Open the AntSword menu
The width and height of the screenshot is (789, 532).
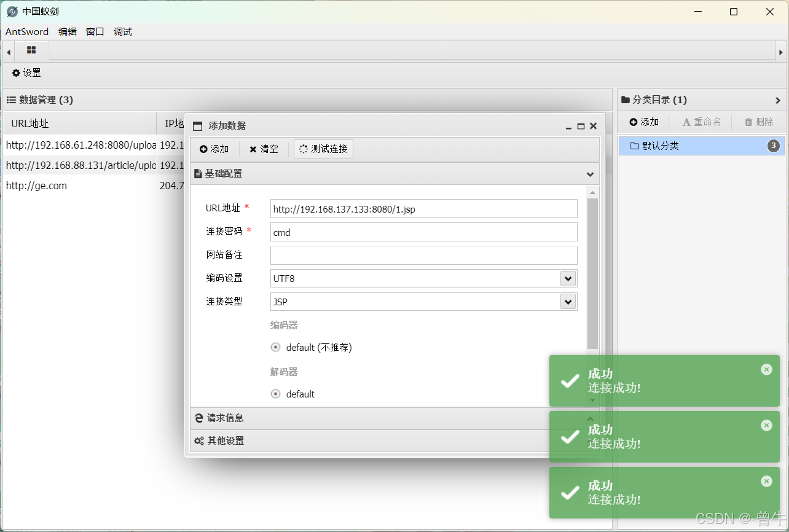pos(27,32)
